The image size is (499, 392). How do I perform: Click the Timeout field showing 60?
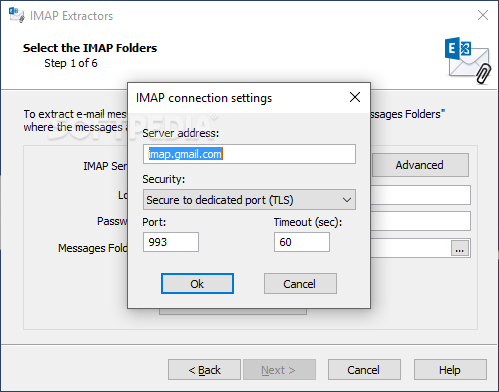302,242
